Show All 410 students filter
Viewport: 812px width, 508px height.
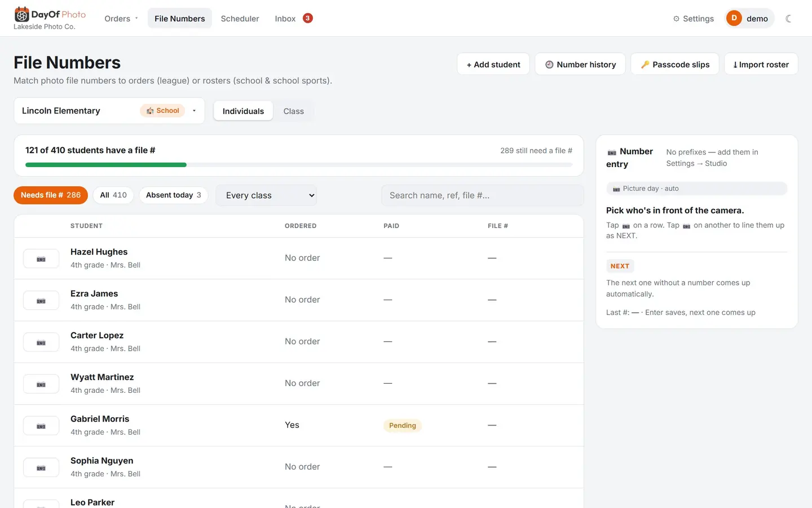point(113,195)
